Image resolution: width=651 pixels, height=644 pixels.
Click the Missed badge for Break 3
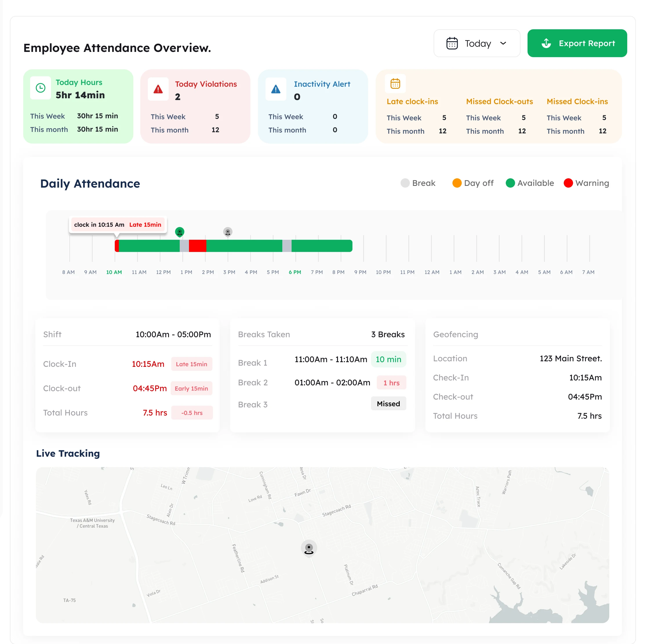[x=388, y=404]
